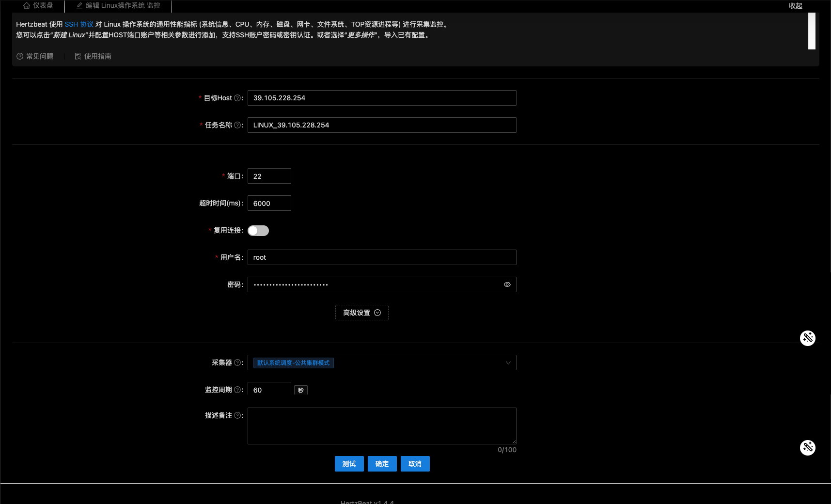Click help icon next to 描述备注 label

pyautogui.click(x=237, y=415)
